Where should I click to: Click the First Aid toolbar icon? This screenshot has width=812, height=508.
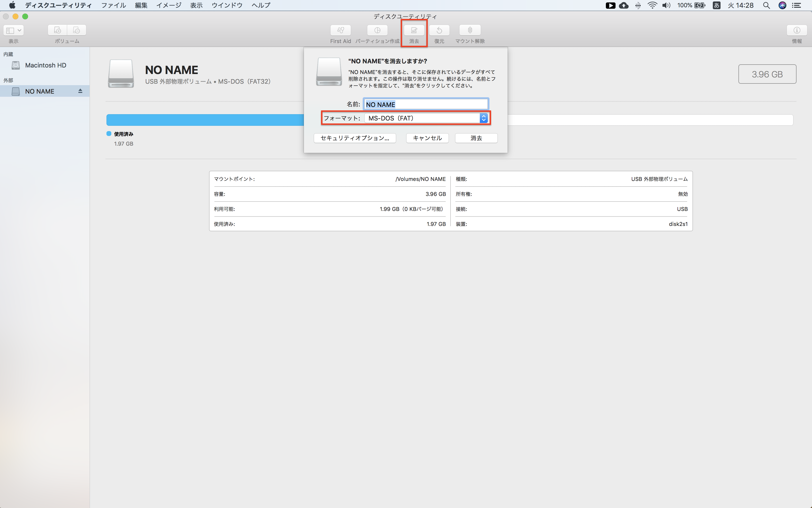pyautogui.click(x=340, y=30)
